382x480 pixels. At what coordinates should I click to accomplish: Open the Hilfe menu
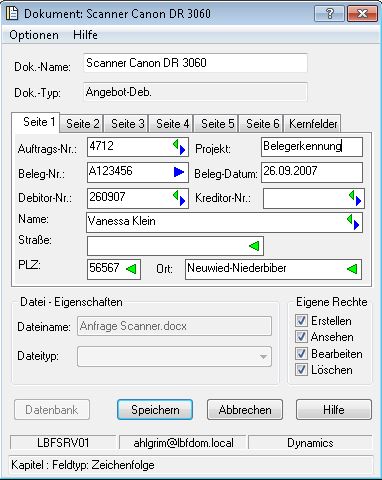pyautogui.click(x=85, y=35)
